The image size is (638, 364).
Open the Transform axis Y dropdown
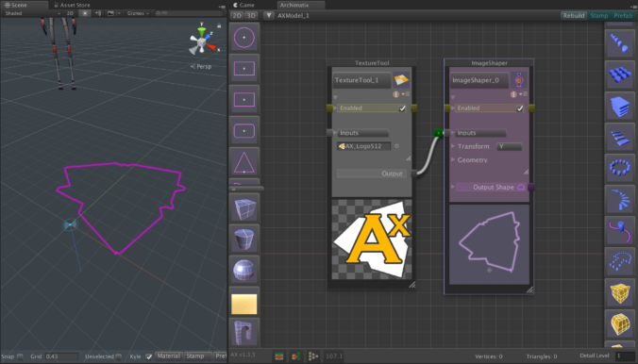pos(509,146)
